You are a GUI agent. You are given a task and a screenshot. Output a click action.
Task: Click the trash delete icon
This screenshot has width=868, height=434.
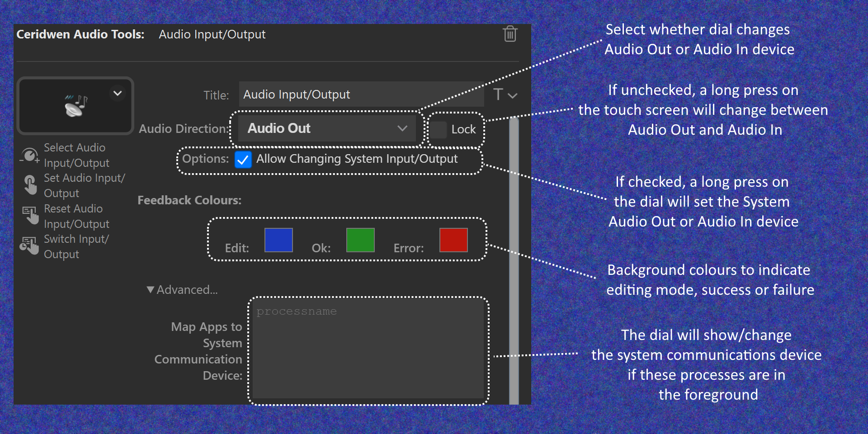(x=510, y=34)
